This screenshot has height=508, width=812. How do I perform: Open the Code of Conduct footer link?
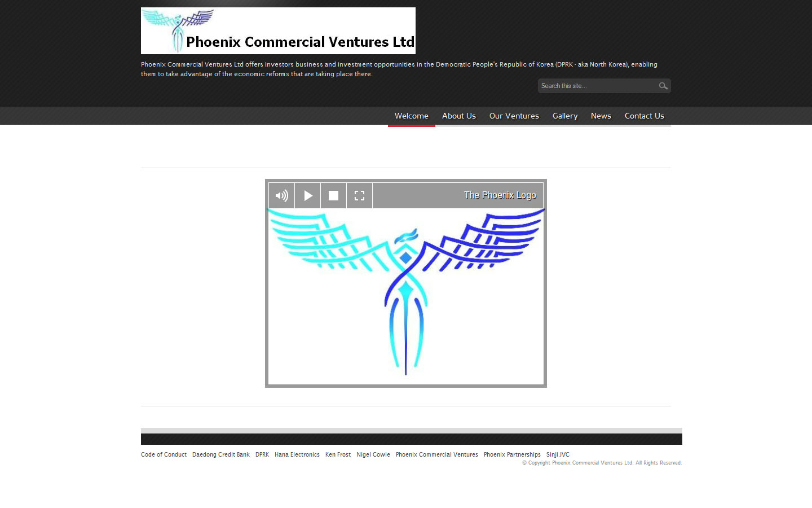point(164,454)
